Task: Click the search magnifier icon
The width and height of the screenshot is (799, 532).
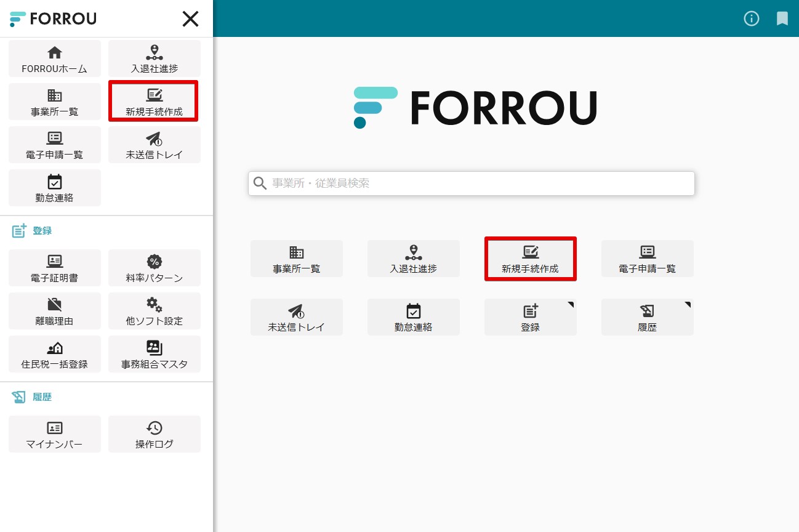Action: point(260,183)
